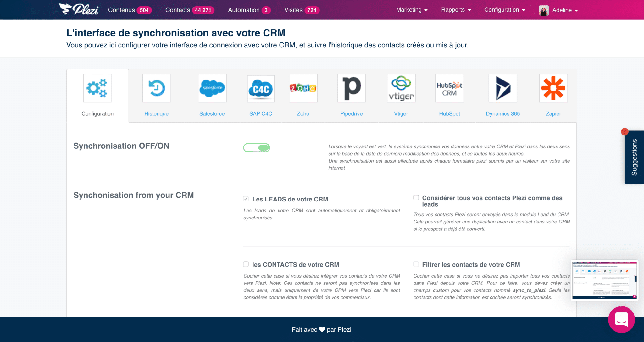Switch to the Salesforce tab label

(x=212, y=114)
